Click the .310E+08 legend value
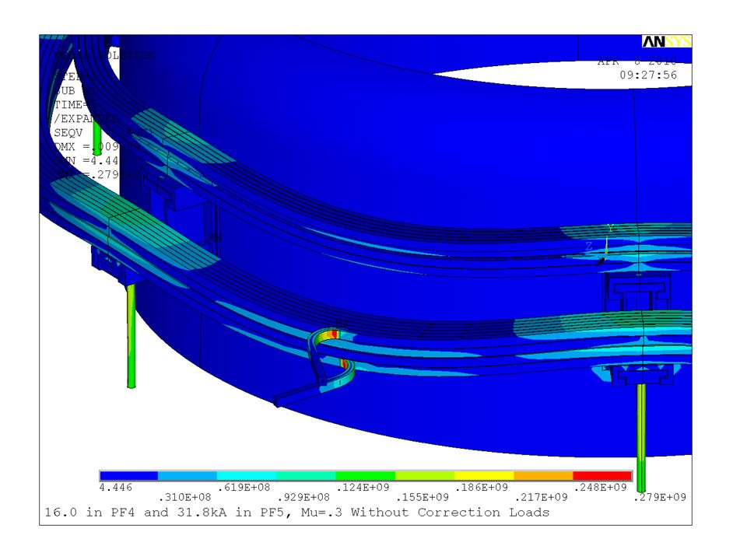This screenshot has height=560, width=747. [x=185, y=497]
